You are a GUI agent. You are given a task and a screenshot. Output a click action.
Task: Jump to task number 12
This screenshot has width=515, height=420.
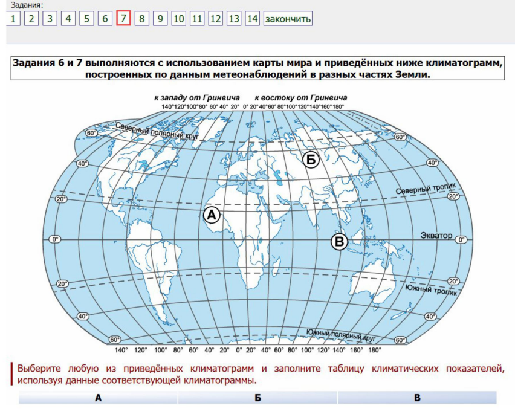point(215,19)
